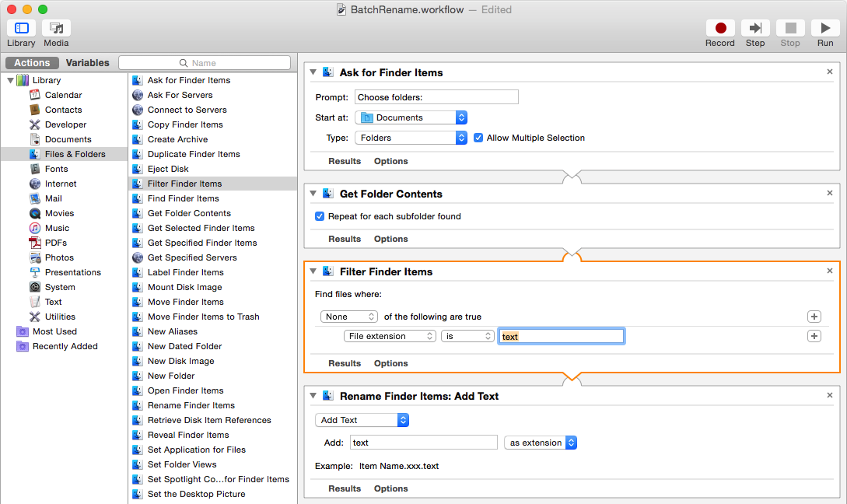Switch to the Variables tab
Viewport: 847px width, 504px height.
click(x=87, y=63)
